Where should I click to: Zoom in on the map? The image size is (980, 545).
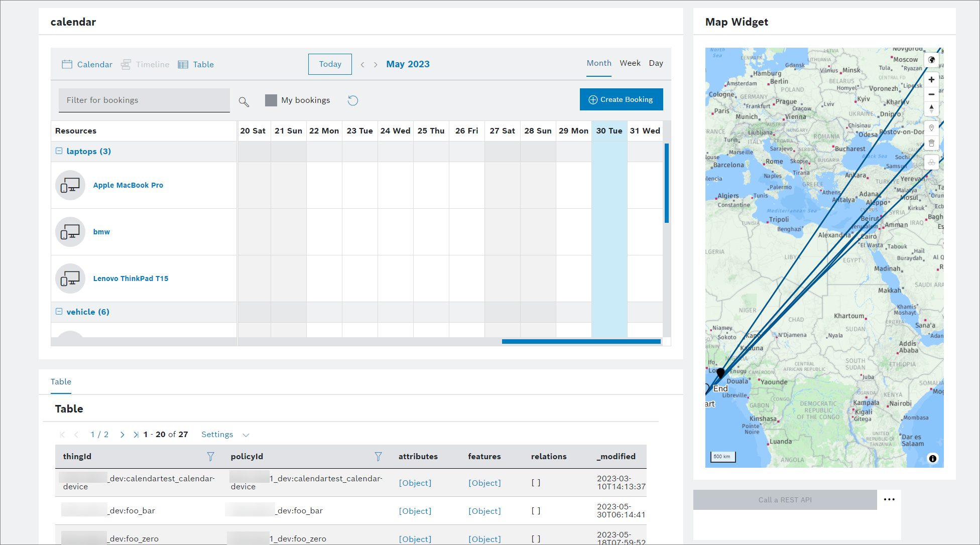click(931, 80)
